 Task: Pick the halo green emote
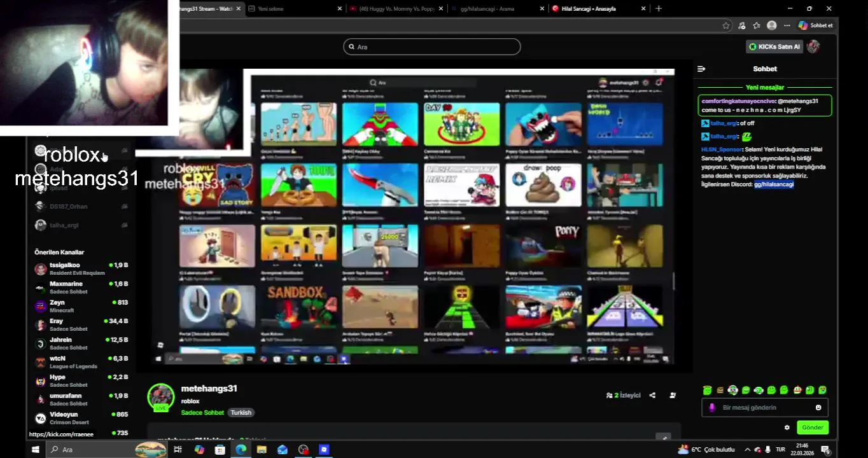point(707,390)
